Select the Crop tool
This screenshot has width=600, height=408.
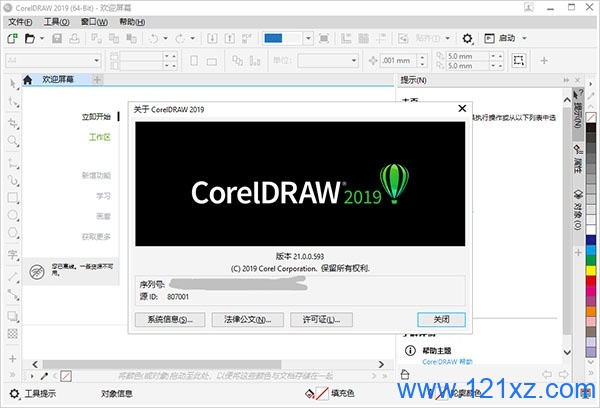[x=13, y=123]
